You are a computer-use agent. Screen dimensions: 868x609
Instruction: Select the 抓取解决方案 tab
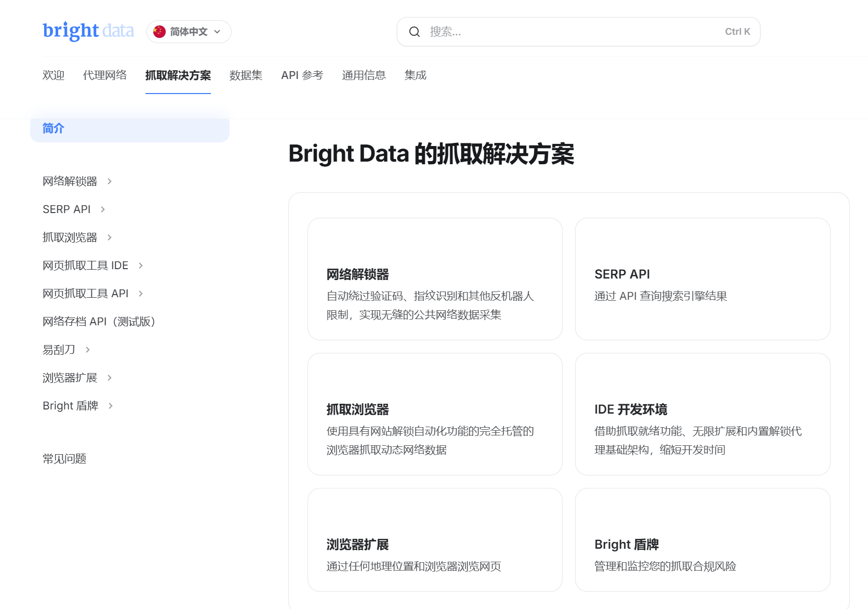coord(178,75)
